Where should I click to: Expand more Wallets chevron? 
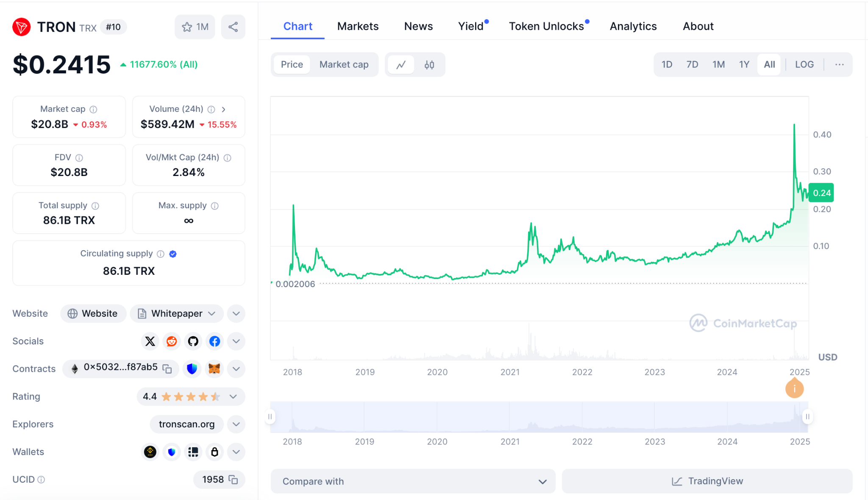(236, 452)
